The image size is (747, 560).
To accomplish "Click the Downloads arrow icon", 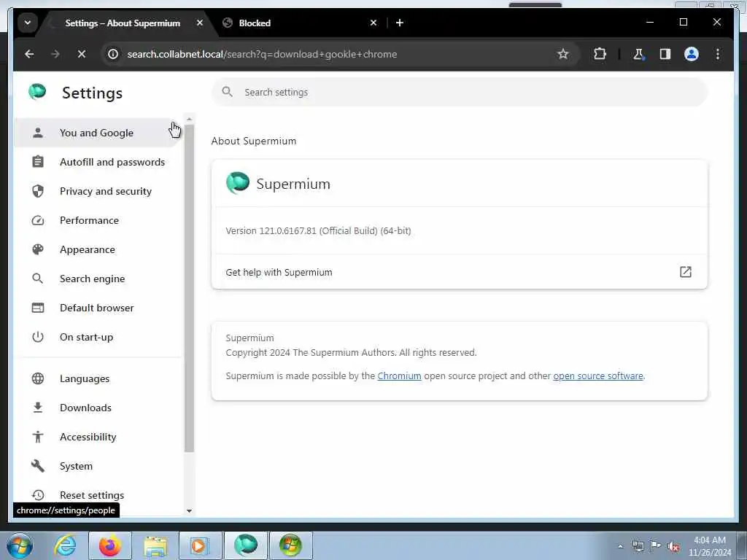I will pos(38,408).
